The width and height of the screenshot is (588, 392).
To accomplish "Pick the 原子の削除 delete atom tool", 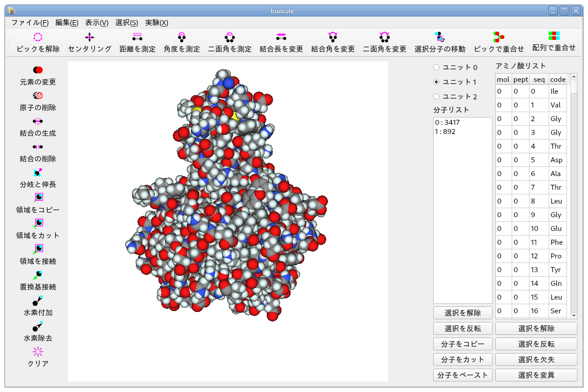I will [x=38, y=96].
